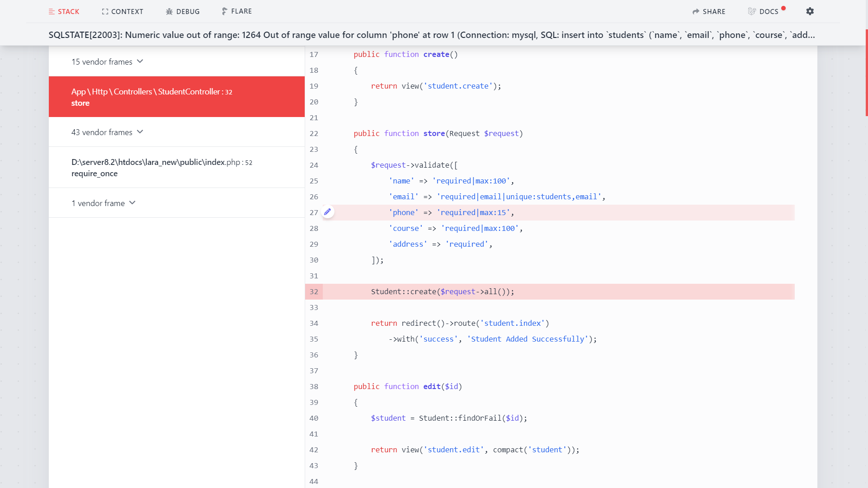Screen dimensions: 868x488
Task: Select the StudentController:32 store frame
Action: pyautogui.click(x=177, y=97)
